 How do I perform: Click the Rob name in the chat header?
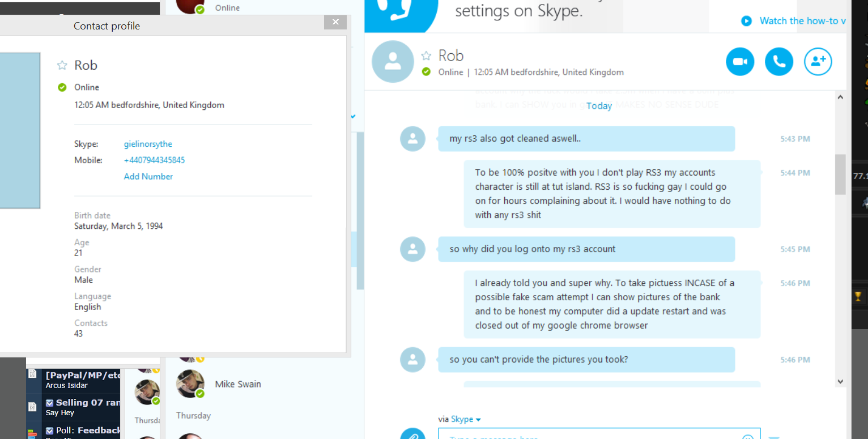point(451,56)
